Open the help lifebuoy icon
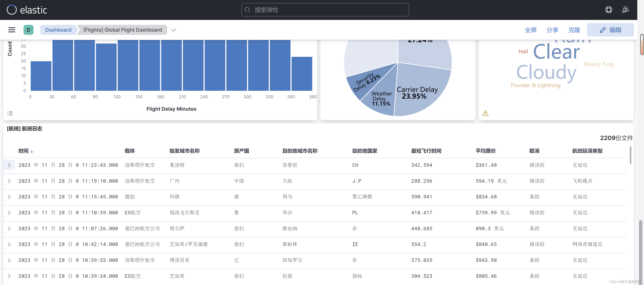 point(608,10)
